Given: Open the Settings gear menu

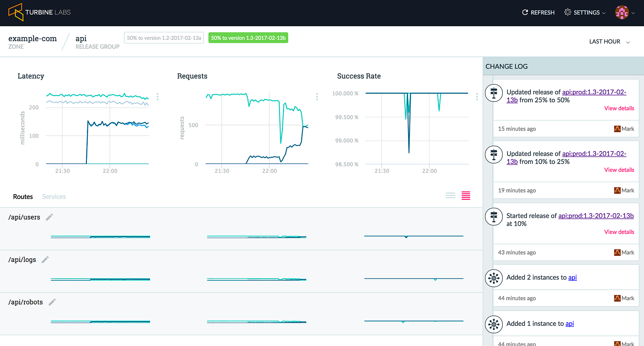Looking at the screenshot, I should pyautogui.click(x=585, y=12).
